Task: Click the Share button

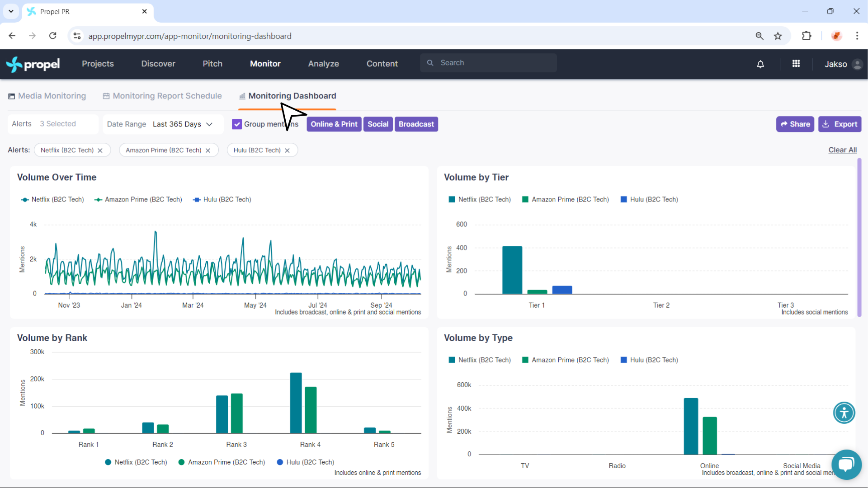Action: click(795, 124)
